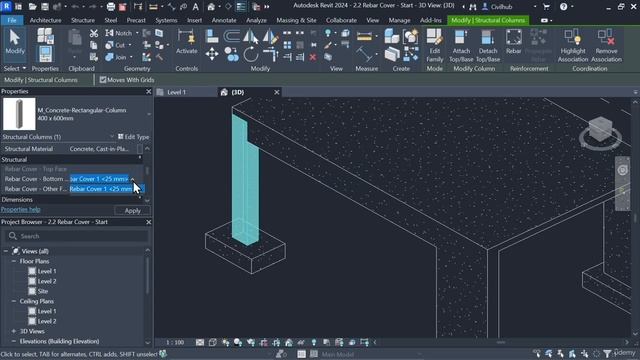Click Detach Top/Base tool
This screenshot has width=640, height=360.
point(488,46)
